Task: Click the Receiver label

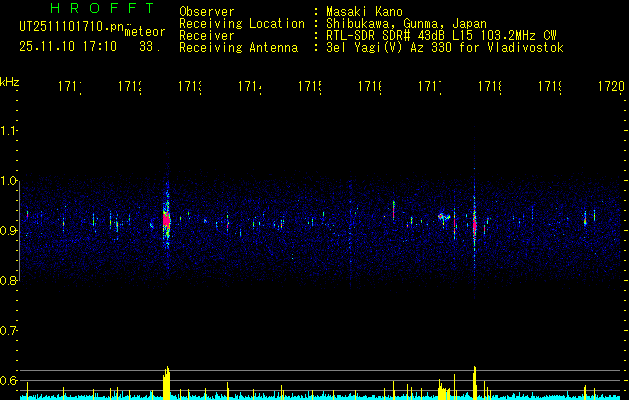Action: click(207, 36)
